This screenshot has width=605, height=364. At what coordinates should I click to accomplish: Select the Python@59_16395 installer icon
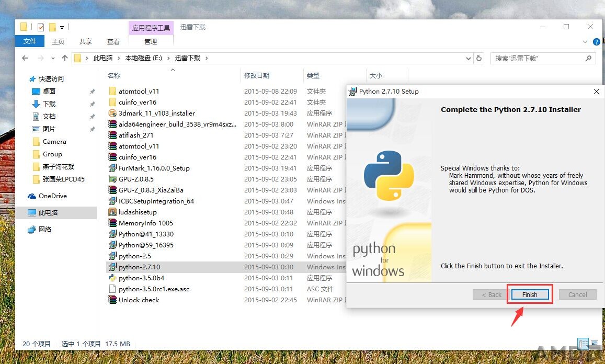click(x=112, y=245)
